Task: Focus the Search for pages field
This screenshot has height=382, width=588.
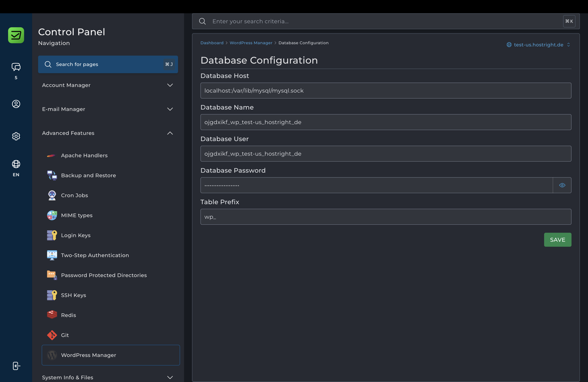Action: [x=108, y=64]
